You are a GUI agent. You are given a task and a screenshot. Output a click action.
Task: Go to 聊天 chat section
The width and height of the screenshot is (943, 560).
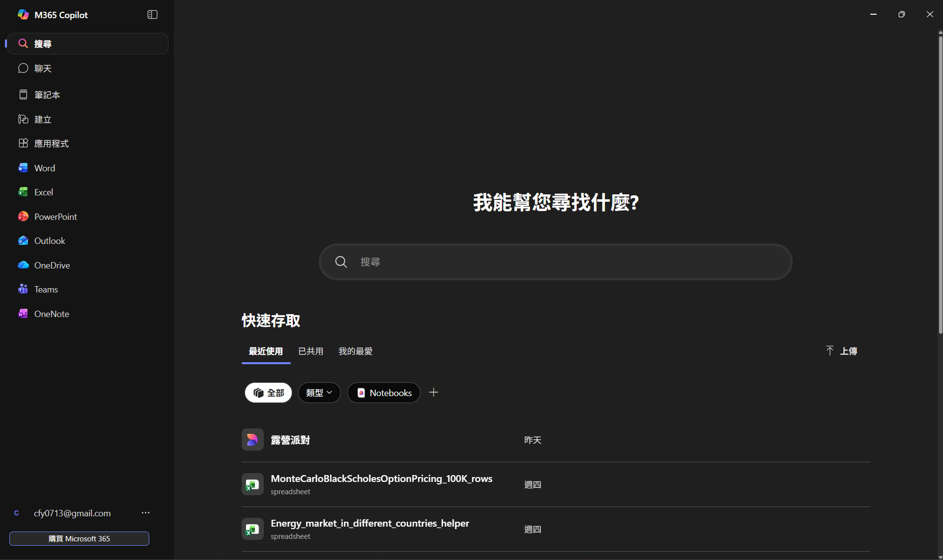pyautogui.click(x=42, y=69)
